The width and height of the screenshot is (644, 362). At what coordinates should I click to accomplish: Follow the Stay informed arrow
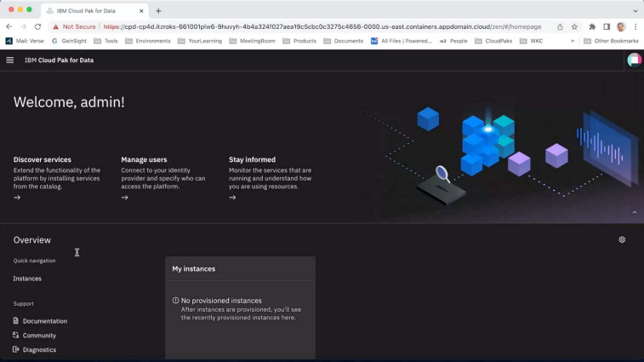tap(232, 198)
